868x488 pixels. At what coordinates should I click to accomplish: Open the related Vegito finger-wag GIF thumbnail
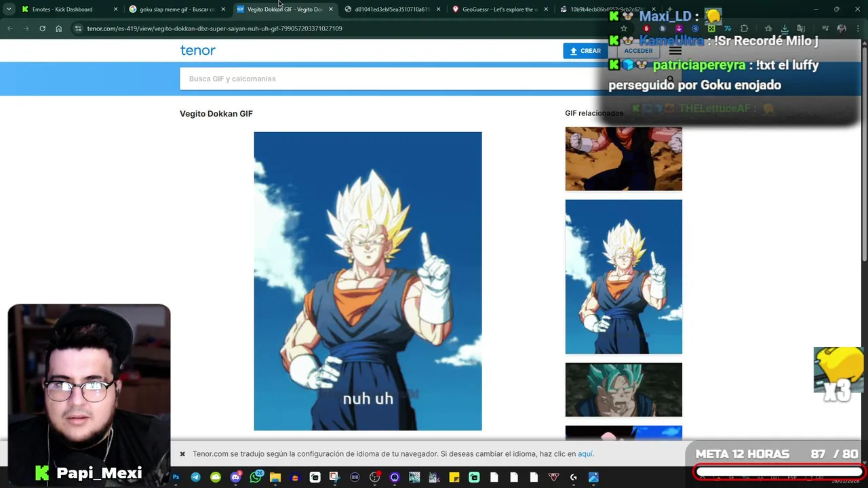(623, 277)
